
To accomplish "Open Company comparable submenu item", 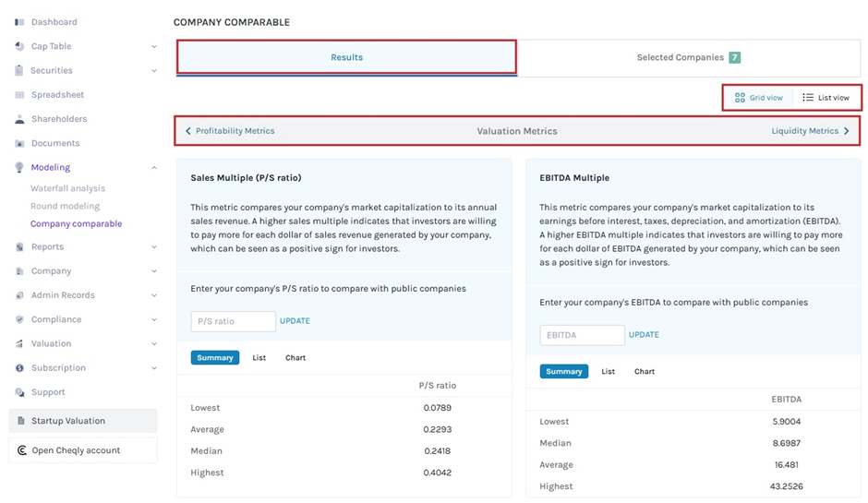I will coord(76,224).
